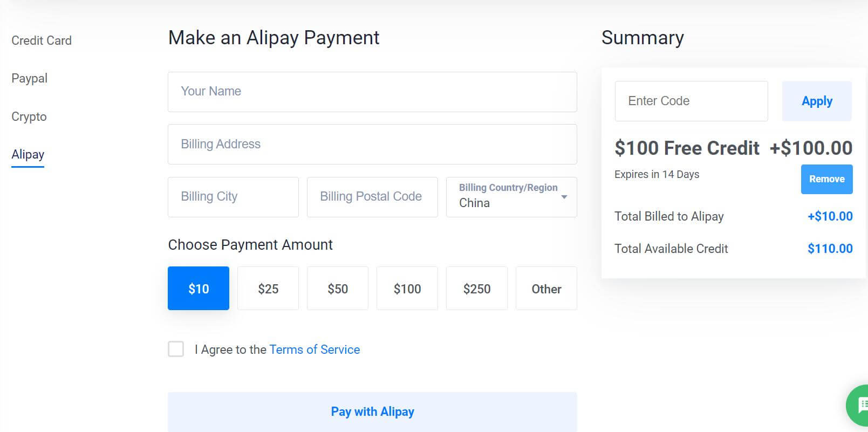Click into the Billing Address field
Screen dimensions: 868x432
pyautogui.click(x=372, y=145)
